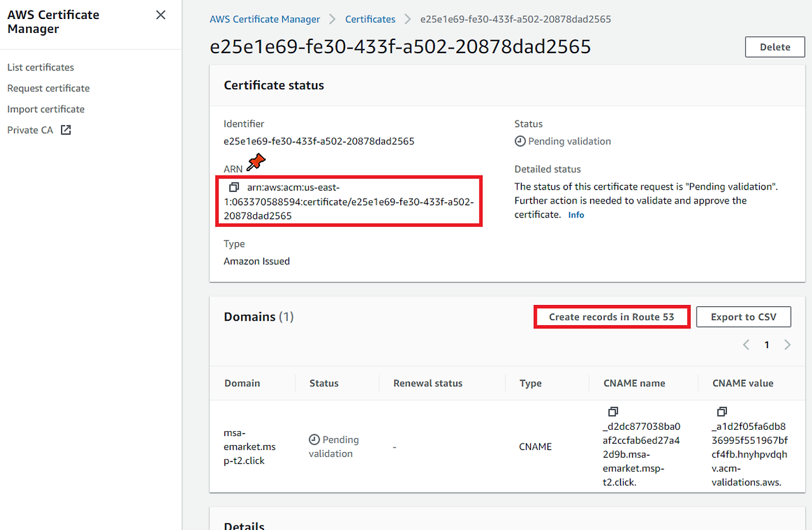Screen dimensions: 812x530
Task: Click Type column header
Action: click(530, 383)
